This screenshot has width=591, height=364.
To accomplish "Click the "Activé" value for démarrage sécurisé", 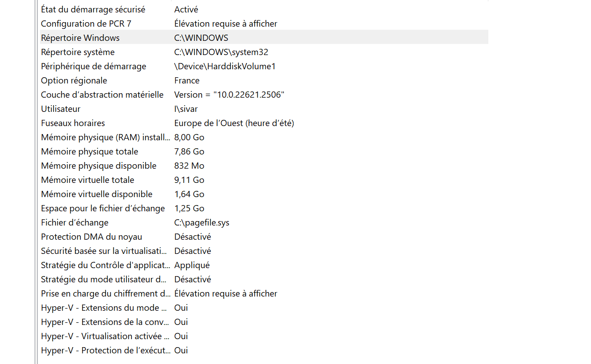I will (186, 9).
